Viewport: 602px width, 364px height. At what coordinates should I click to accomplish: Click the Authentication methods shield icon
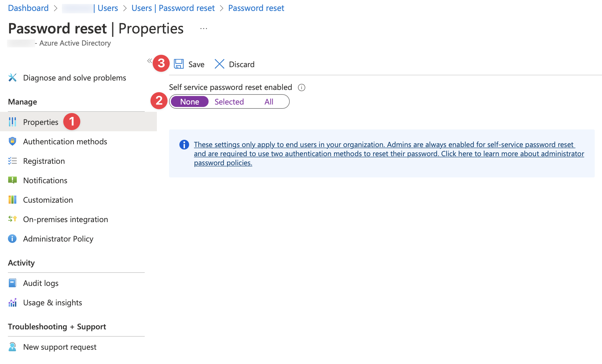click(x=12, y=141)
